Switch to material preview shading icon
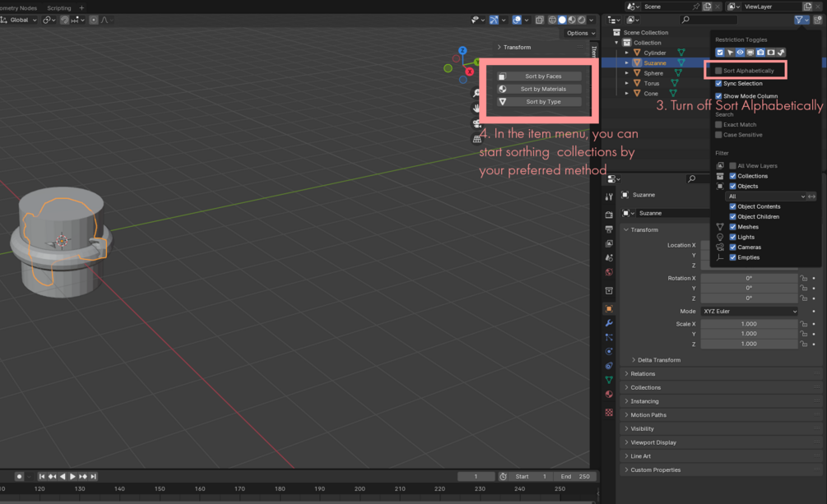The width and height of the screenshot is (827, 504). point(572,20)
